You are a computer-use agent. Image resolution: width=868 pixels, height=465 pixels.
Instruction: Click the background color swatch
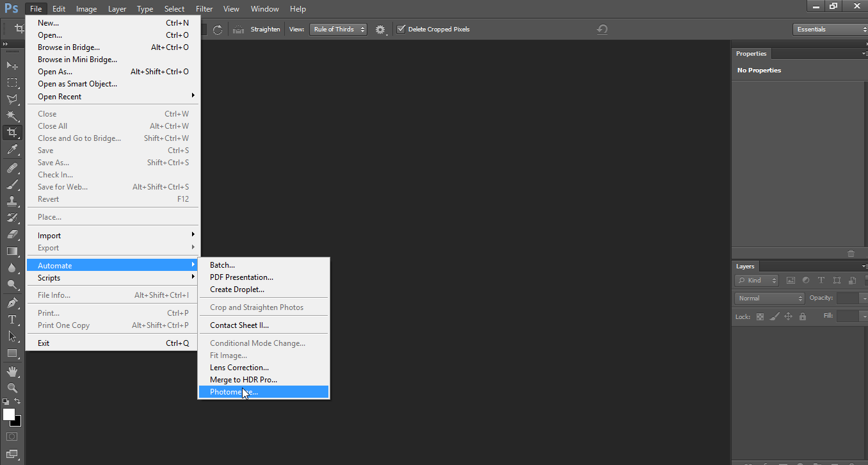(17, 422)
